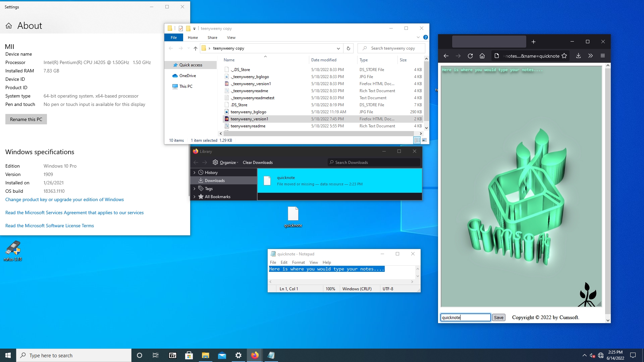
Task: Open Firefox hamburger menu
Action: [603, 56]
